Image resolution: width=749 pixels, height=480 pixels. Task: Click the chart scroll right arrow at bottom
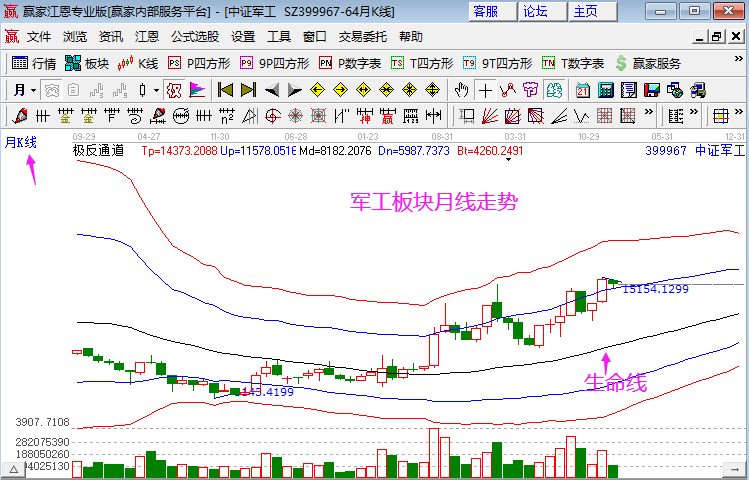pyautogui.click(x=733, y=470)
